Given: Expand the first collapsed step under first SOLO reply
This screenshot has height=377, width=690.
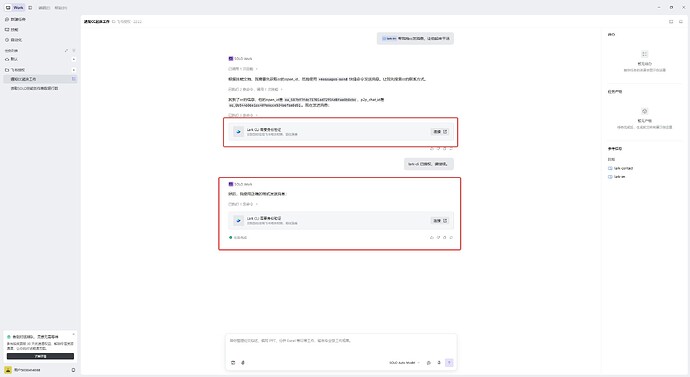Looking at the screenshot, I should (x=243, y=69).
